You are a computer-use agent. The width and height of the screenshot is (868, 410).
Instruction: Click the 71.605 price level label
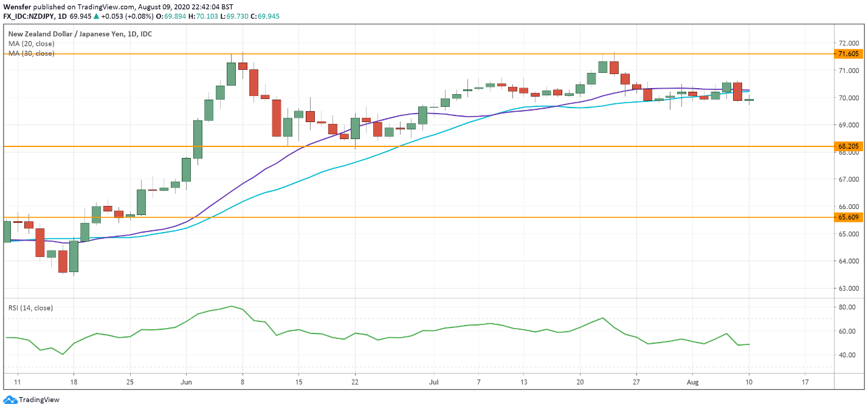click(847, 55)
